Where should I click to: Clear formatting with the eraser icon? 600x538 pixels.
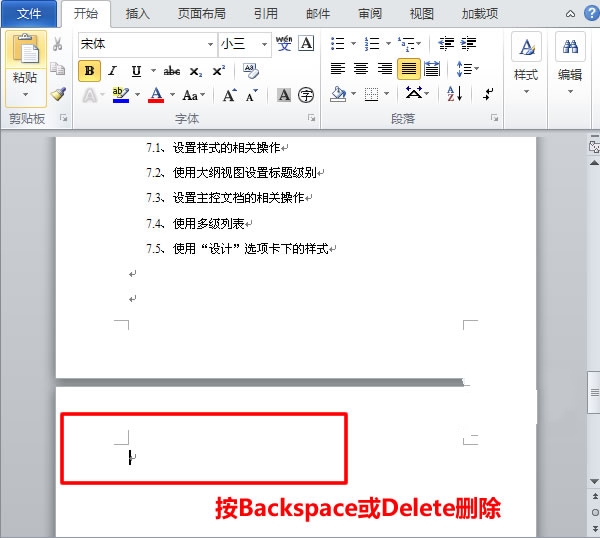tap(251, 71)
